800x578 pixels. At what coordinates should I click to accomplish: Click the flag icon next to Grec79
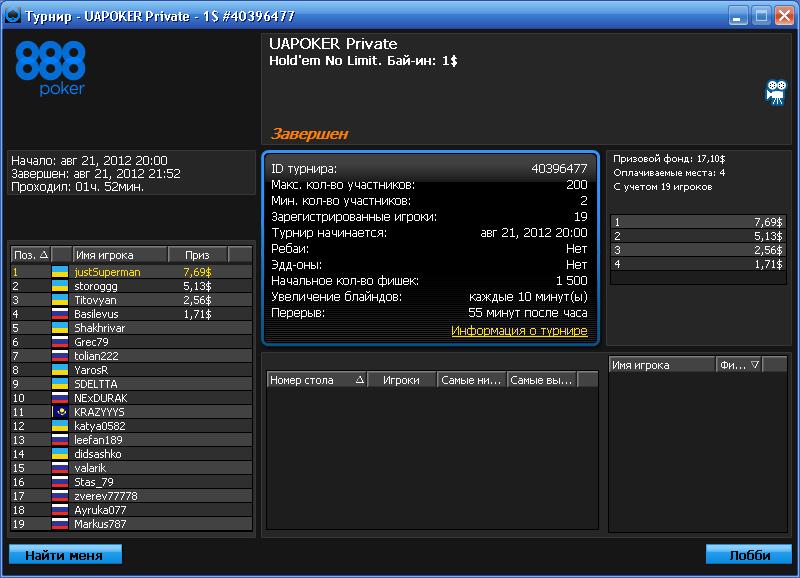click(x=60, y=342)
